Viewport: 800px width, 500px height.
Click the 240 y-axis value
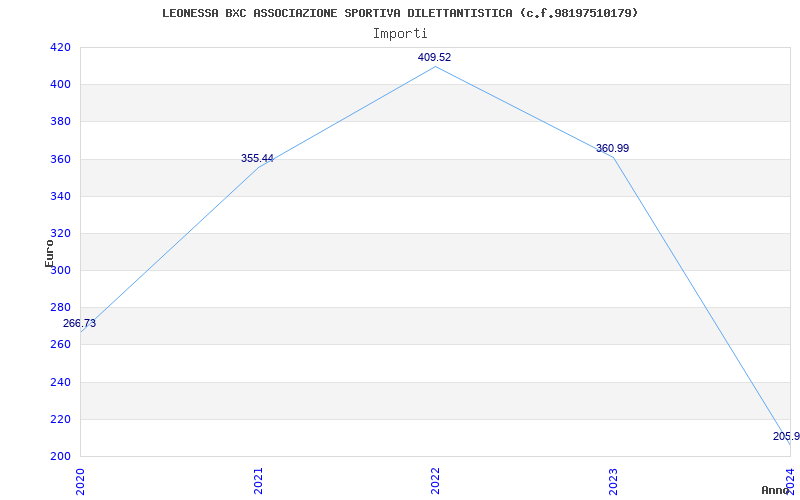(x=60, y=382)
